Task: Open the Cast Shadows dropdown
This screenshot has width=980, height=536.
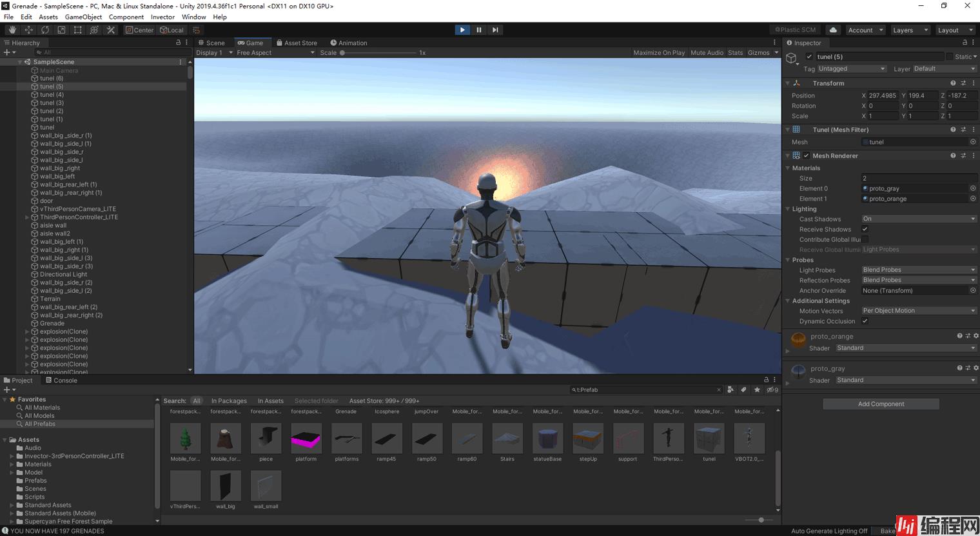Action: click(919, 219)
